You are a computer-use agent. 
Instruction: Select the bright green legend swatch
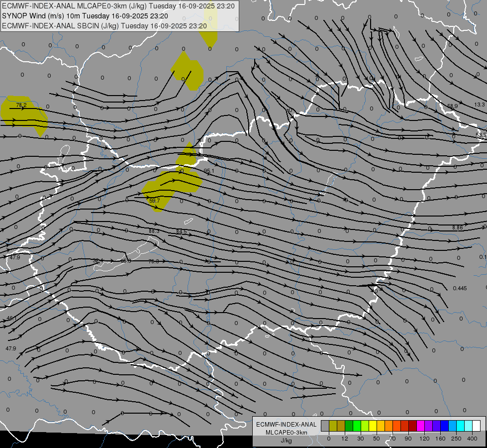point(357,426)
